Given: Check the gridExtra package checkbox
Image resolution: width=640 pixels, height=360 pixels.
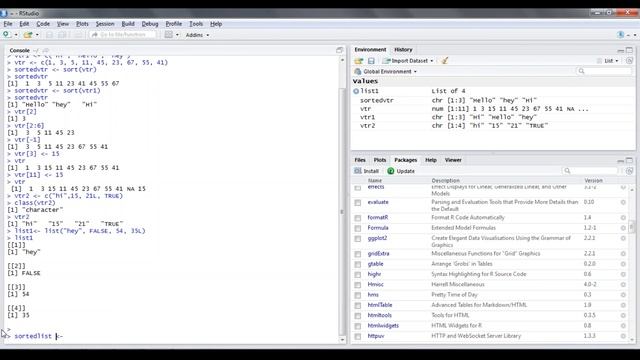Looking at the screenshot, I should (358, 254).
